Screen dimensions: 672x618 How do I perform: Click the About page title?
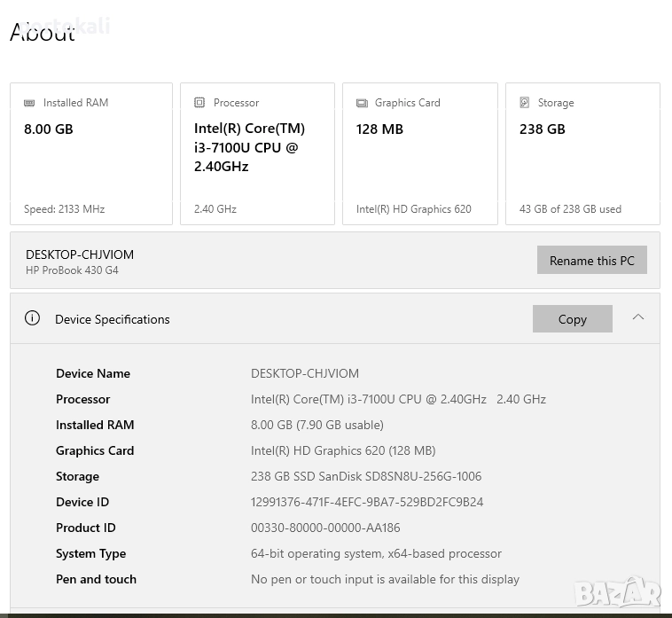pos(43,33)
